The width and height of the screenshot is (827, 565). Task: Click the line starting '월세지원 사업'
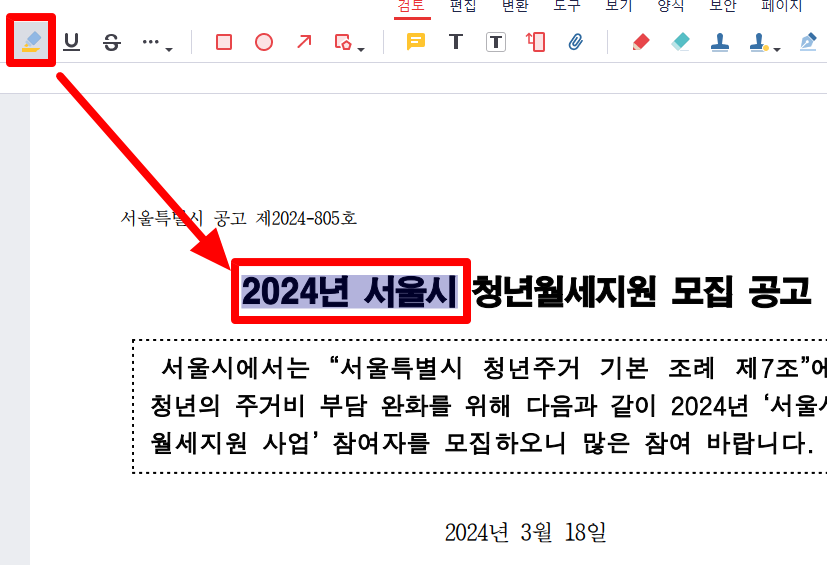coord(482,443)
